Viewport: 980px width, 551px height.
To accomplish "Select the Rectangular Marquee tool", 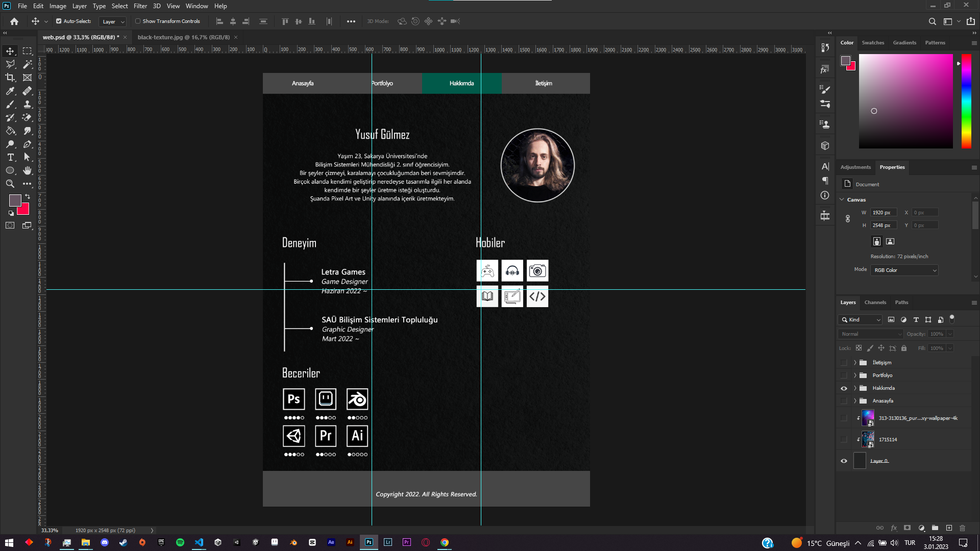I will tap(28, 51).
